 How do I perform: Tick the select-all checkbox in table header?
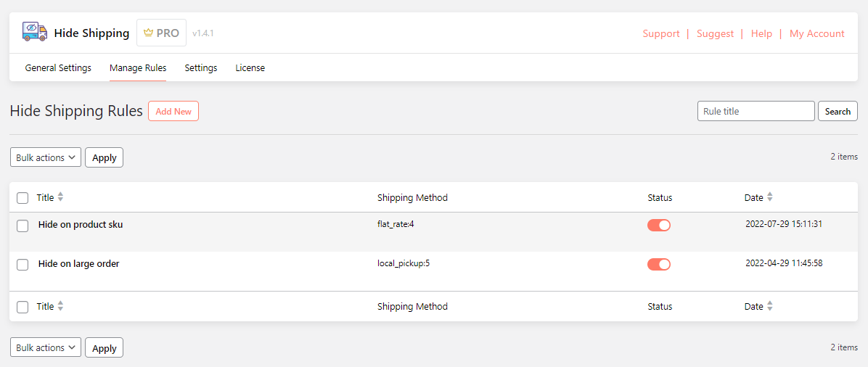[x=22, y=198]
